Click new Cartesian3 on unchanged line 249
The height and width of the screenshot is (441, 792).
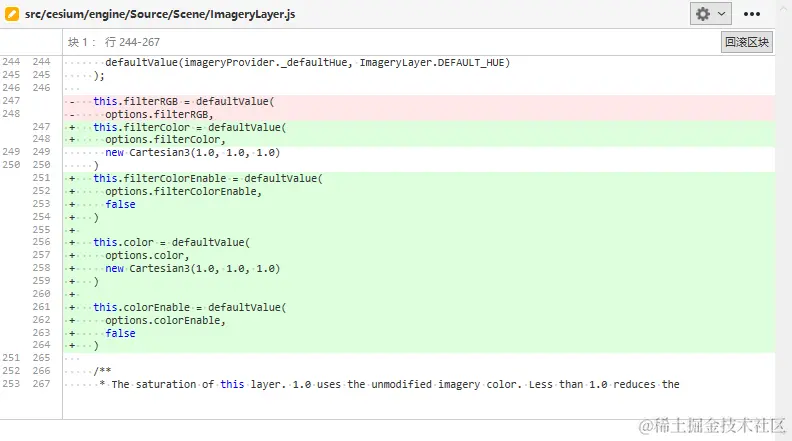tap(192, 153)
